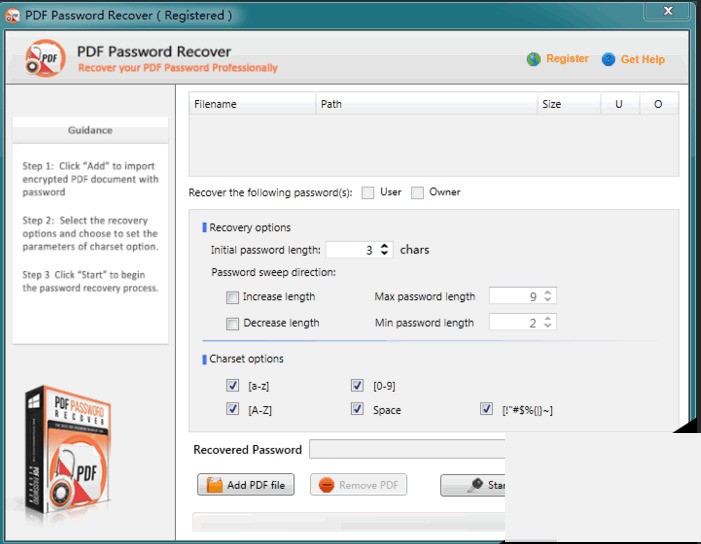
Task: Click the key icon on the Start button
Action: [476, 485]
